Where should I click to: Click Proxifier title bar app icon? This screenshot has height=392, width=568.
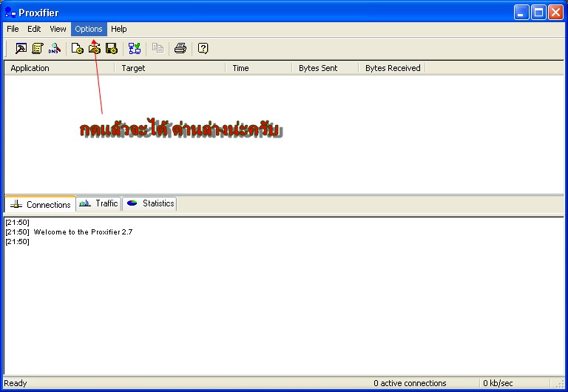pos(10,13)
